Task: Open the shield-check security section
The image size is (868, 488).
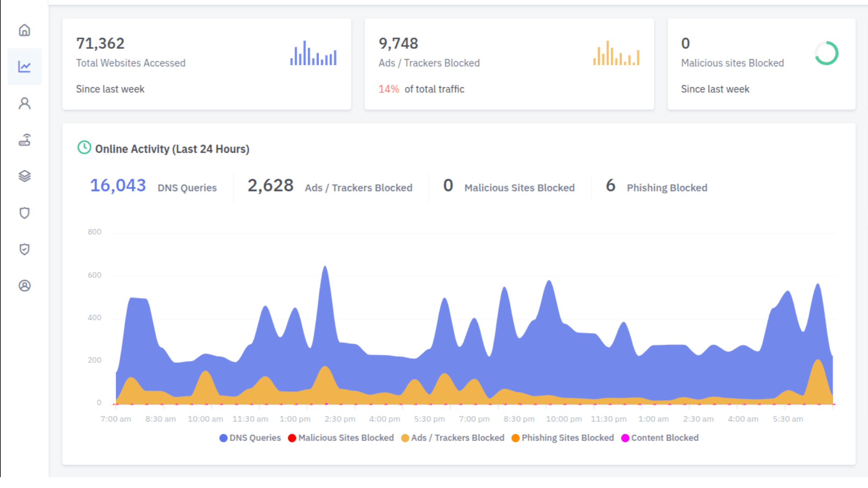Action: coord(25,249)
